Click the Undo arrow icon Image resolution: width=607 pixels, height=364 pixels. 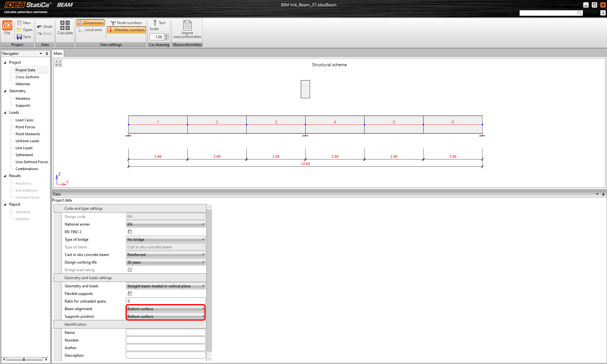[x=40, y=27]
